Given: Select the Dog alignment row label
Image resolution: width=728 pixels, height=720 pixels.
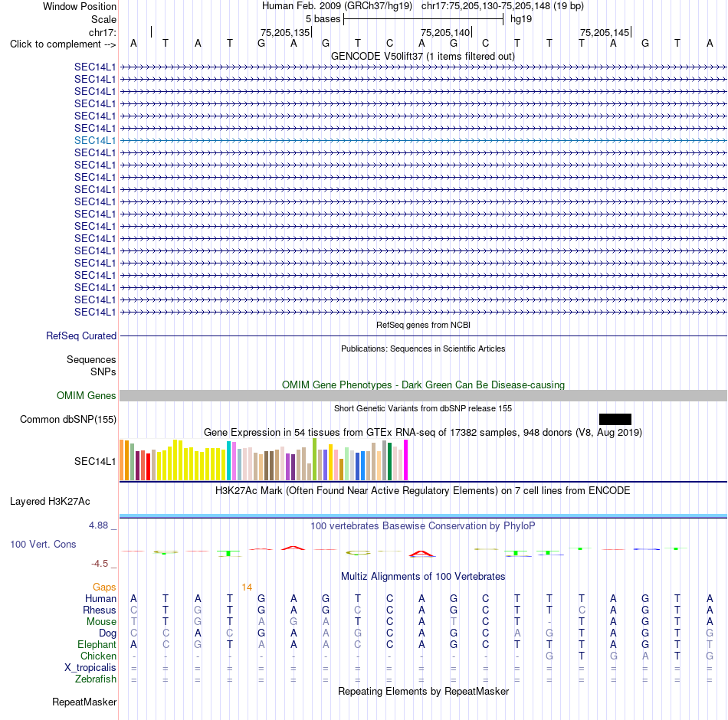Looking at the screenshot, I should coord(107,633).
